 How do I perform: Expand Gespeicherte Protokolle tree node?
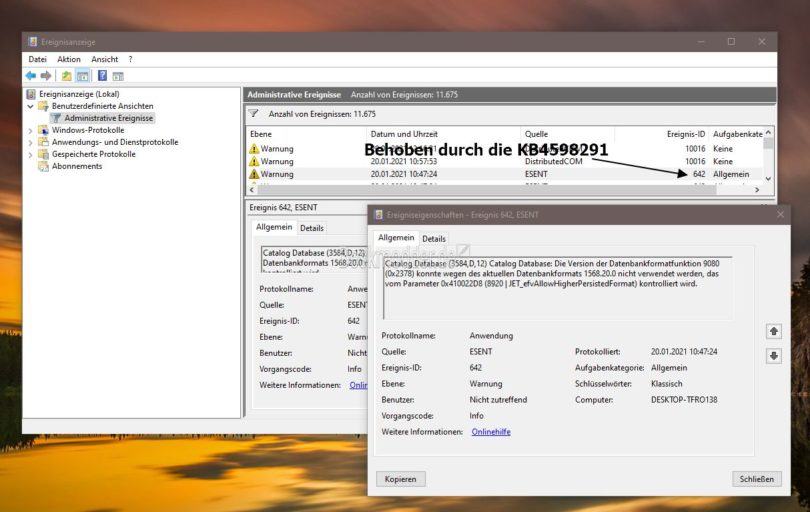point(31,154)
